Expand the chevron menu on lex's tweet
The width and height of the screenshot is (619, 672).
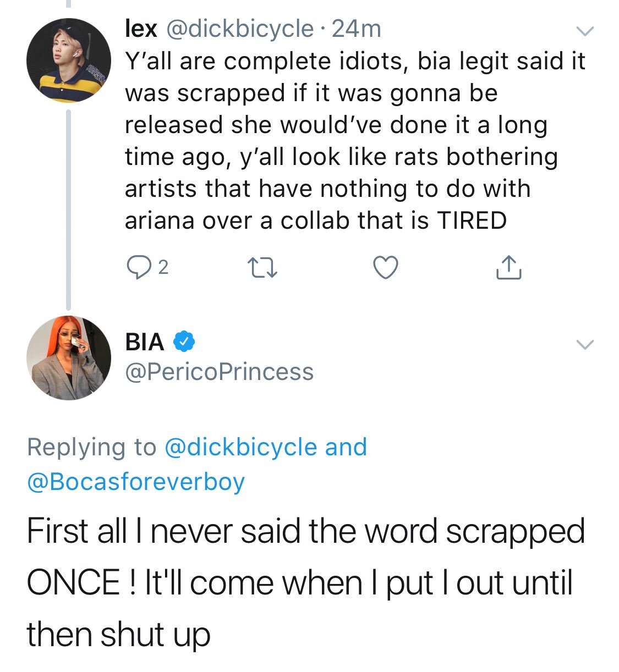(584, 31)
